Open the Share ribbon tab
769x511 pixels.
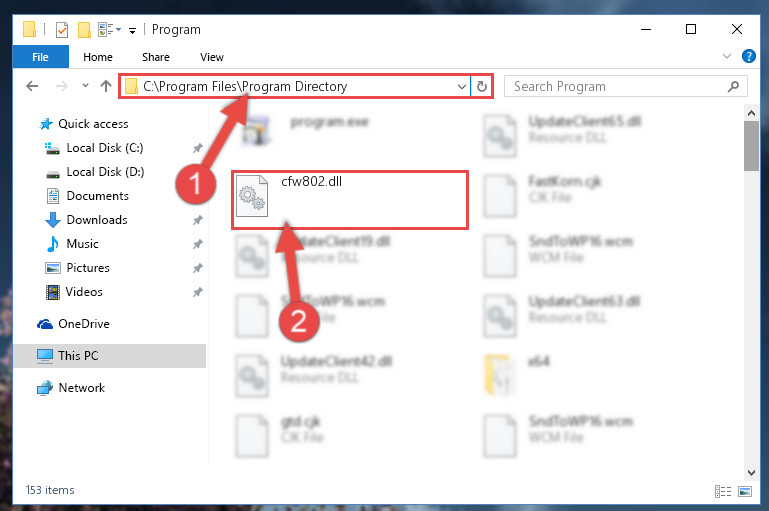pos(156,57)
